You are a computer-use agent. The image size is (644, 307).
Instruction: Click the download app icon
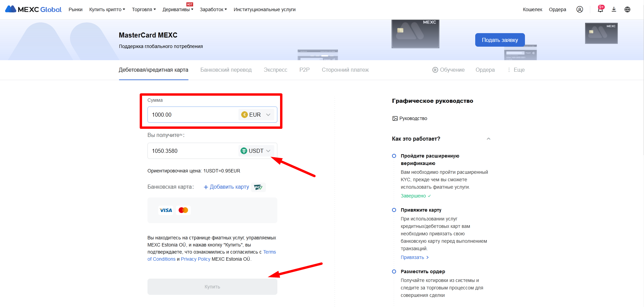point(614,9)
